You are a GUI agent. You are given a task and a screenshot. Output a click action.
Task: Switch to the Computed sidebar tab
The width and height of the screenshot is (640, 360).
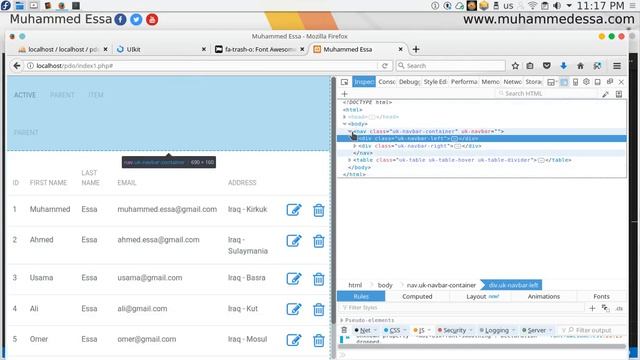[417, 297]
